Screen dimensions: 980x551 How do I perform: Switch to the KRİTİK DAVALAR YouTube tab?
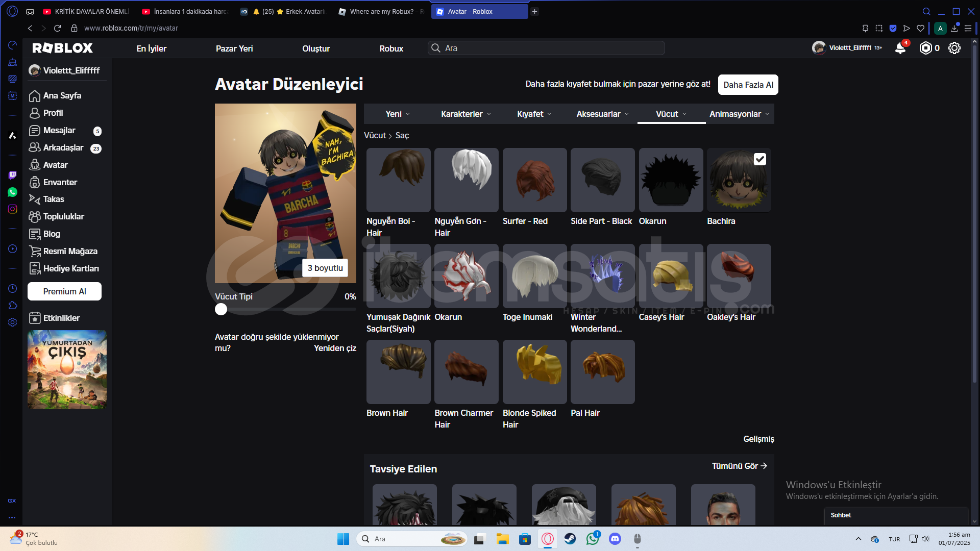coord(87,11)
